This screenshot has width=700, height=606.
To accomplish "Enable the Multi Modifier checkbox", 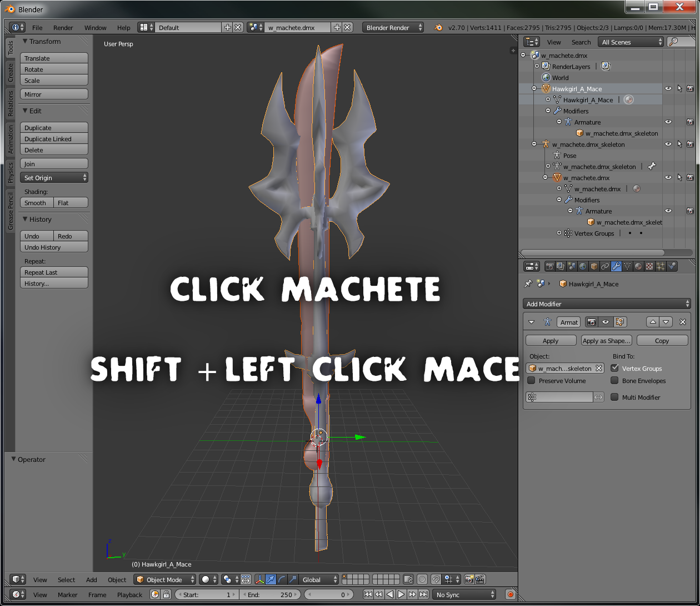I will click(614, 397).
